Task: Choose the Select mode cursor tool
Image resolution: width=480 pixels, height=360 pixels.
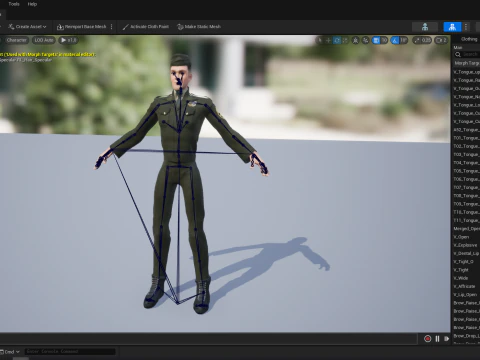Action: click(x=320, y=40)
